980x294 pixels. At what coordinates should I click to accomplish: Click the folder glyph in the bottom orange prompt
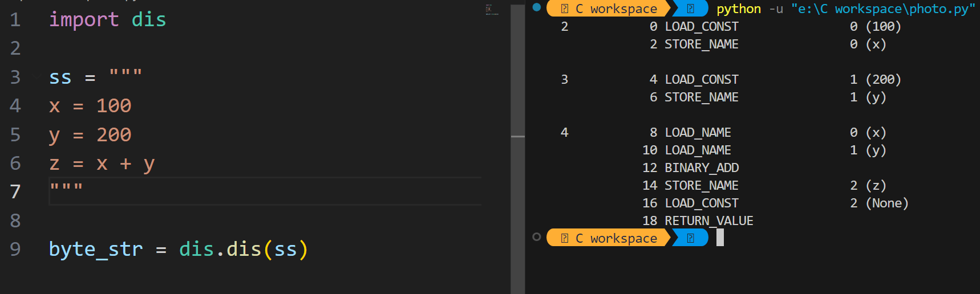(x=564, y=238)
